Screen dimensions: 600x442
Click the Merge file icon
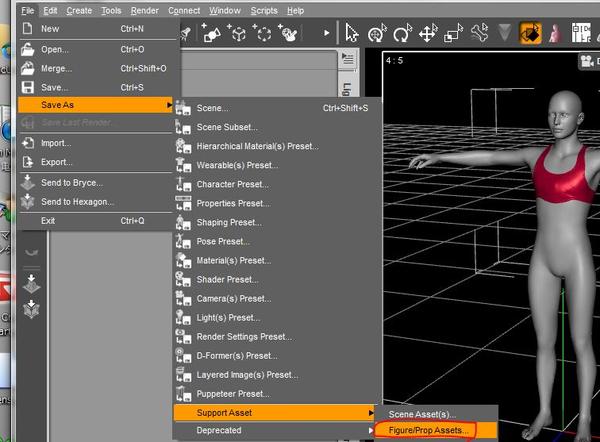pos(28,69)
